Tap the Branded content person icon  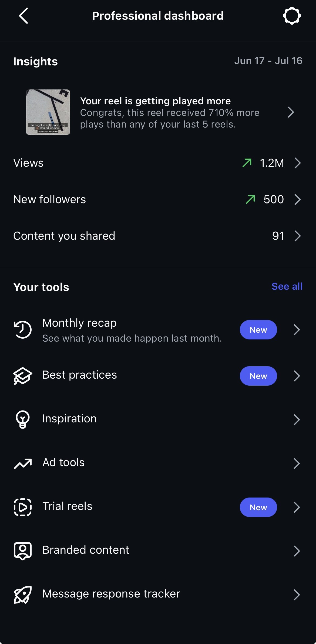(x=23, y=551)
